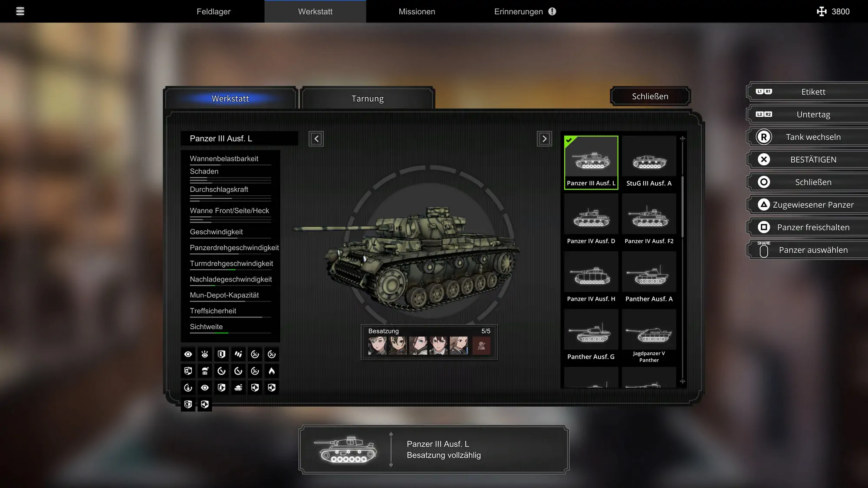This screenshot has height=488, width=868.
Task: Click the ammo shells skill icon
Action: [x=238, y=354]
